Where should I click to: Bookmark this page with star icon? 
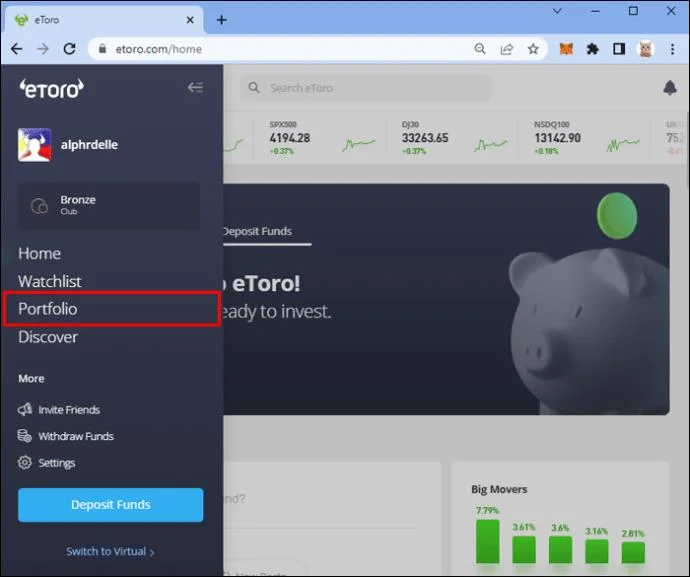point(533,49)
